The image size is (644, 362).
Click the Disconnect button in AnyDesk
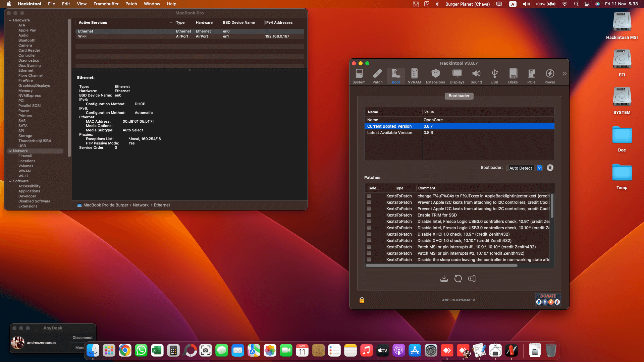pos(82,338)
